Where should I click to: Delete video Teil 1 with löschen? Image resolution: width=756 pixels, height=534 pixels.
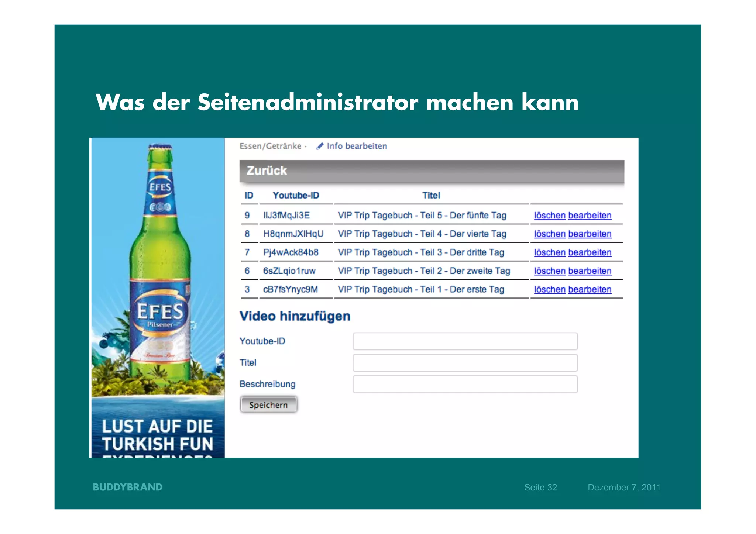coord(550,289)
